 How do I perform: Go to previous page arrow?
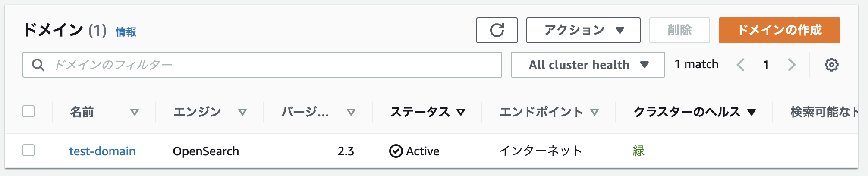pos(741,65)
